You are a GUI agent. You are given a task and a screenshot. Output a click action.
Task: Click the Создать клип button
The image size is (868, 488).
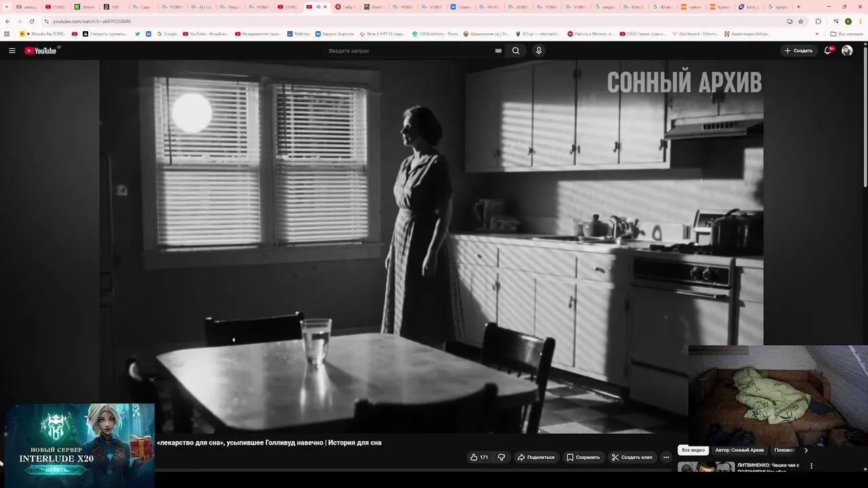tap(631, 457)
